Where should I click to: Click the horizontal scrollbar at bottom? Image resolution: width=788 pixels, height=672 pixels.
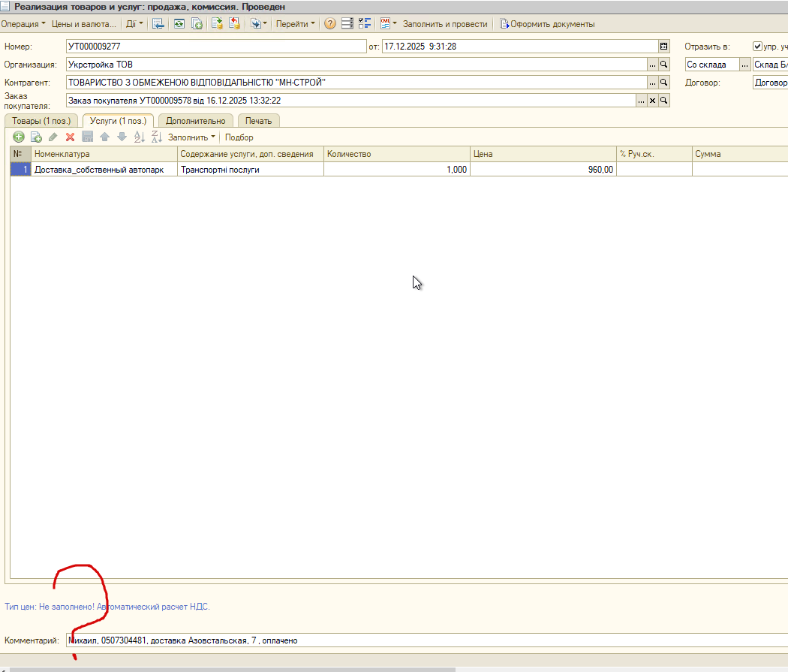click(233, 670)
